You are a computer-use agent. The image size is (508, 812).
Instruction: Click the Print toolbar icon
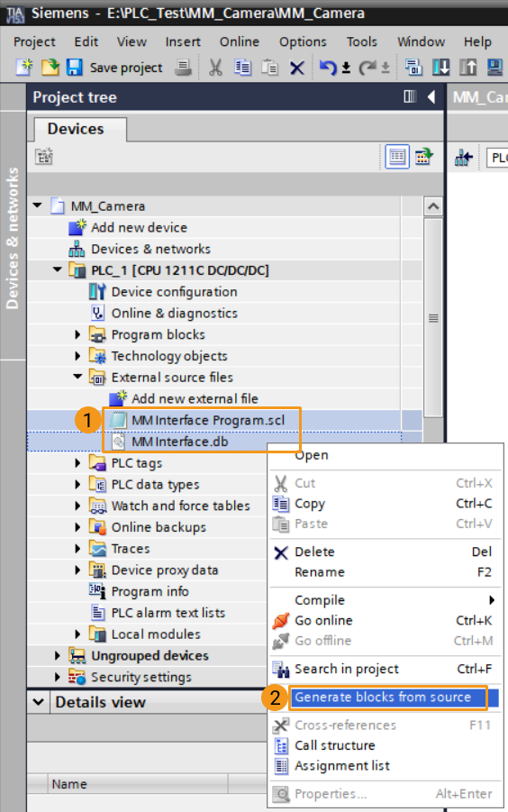click(183, 68)
